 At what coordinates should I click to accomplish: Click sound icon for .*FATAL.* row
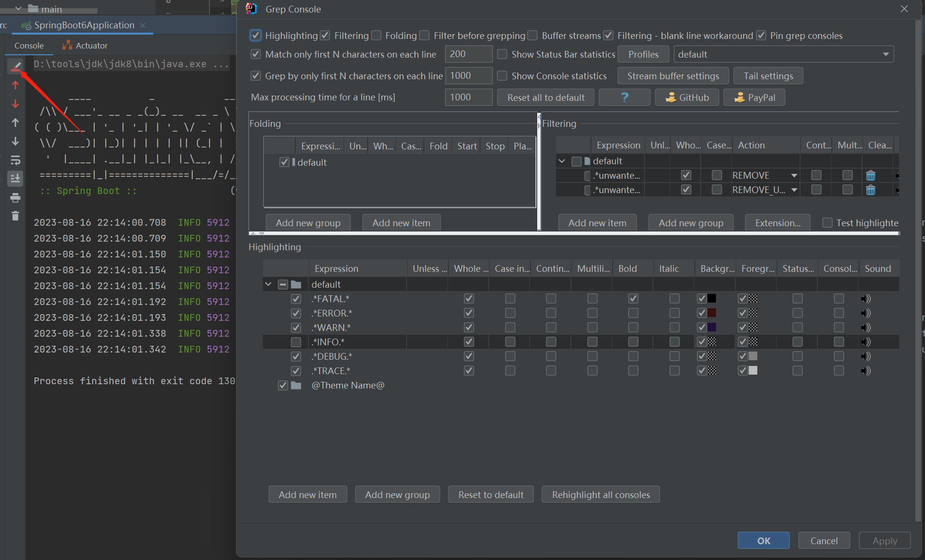tap(865, 299)
